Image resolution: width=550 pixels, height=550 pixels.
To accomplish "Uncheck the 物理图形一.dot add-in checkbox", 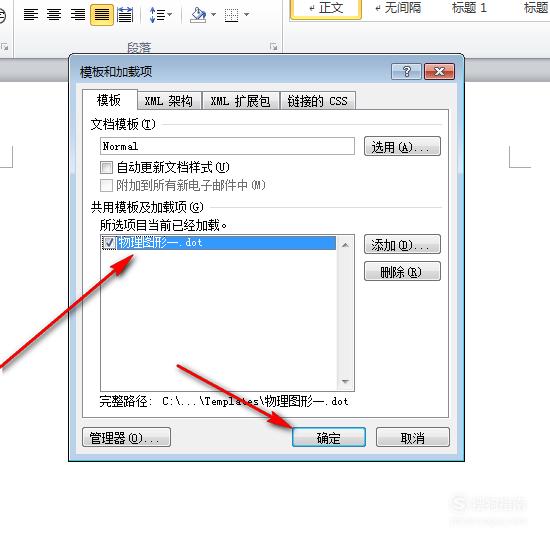I will pyautogui.click(x=109, y=243).
